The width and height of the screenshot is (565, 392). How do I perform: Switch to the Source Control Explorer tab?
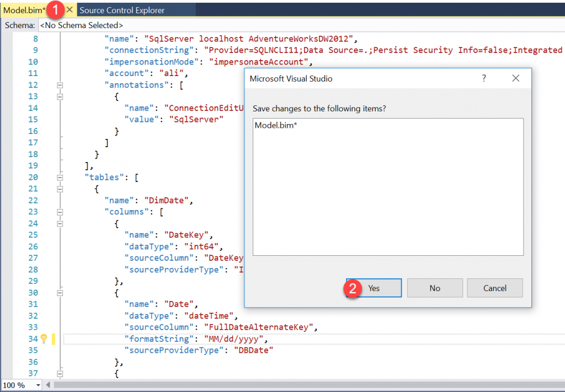coord(122,10)
